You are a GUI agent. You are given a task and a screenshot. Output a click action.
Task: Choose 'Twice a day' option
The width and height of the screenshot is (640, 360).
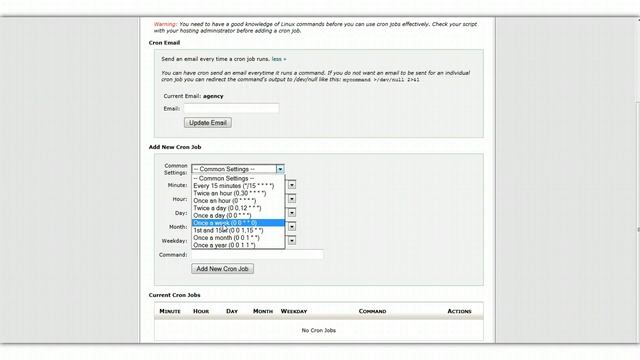click(238, 208)
